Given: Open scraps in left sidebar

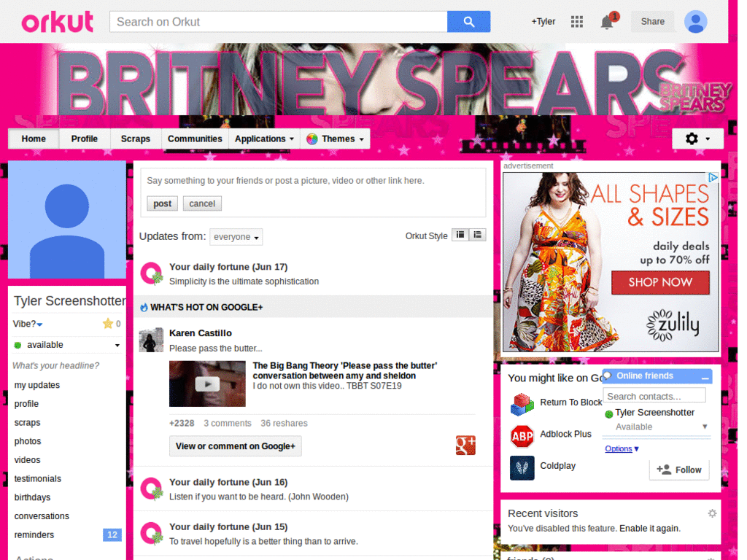Looking at the screenshot, I should tap(27, 422).
